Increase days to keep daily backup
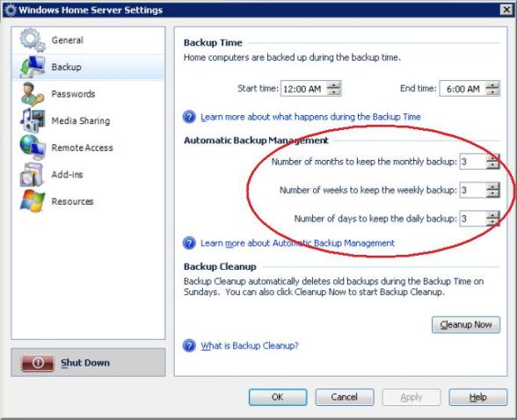 (493, 215)
